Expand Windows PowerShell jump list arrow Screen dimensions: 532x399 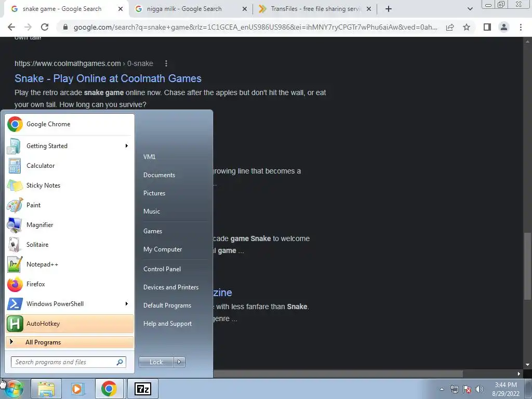pos(127,303)
